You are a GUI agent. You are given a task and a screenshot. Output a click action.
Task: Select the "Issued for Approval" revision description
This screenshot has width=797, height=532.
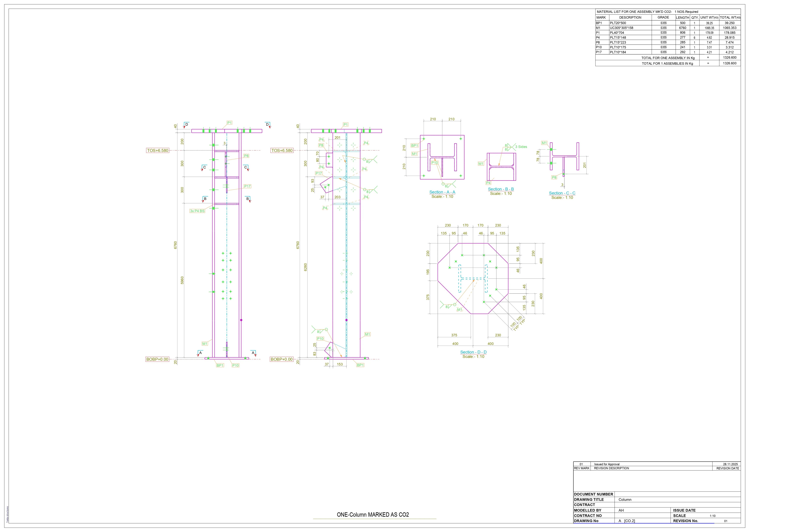click(607, 464)
